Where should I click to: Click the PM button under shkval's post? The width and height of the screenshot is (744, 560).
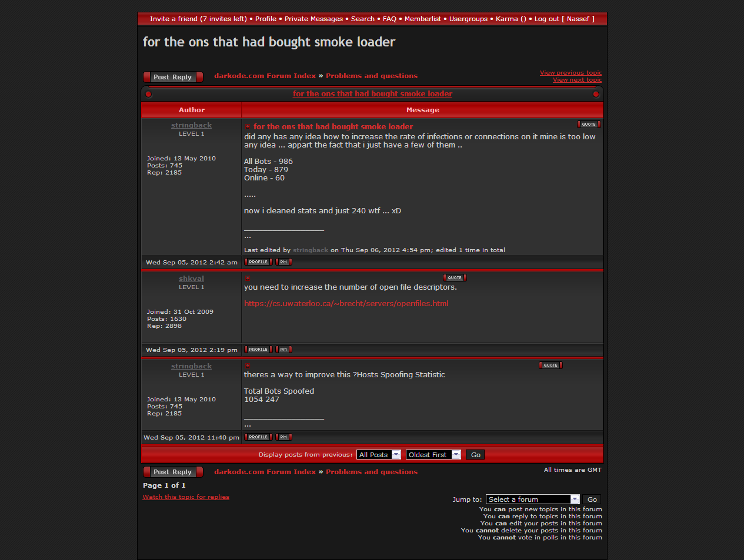coord(283,350)
